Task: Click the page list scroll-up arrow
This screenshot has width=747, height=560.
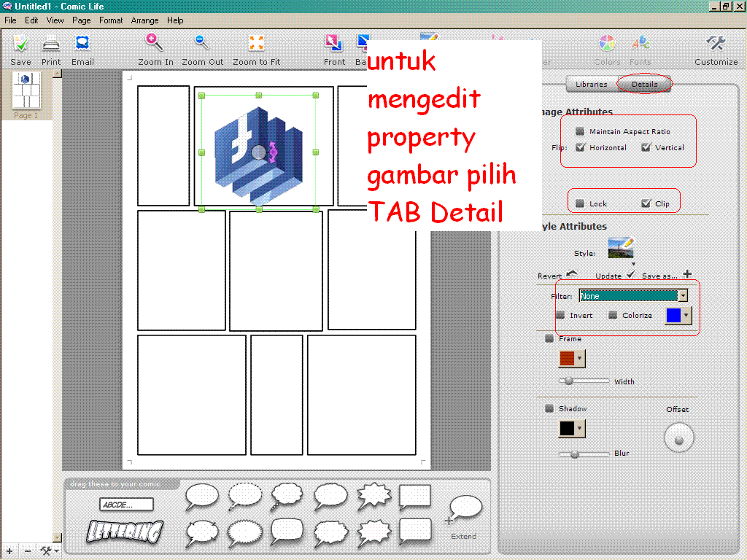Action: (57, 74)
